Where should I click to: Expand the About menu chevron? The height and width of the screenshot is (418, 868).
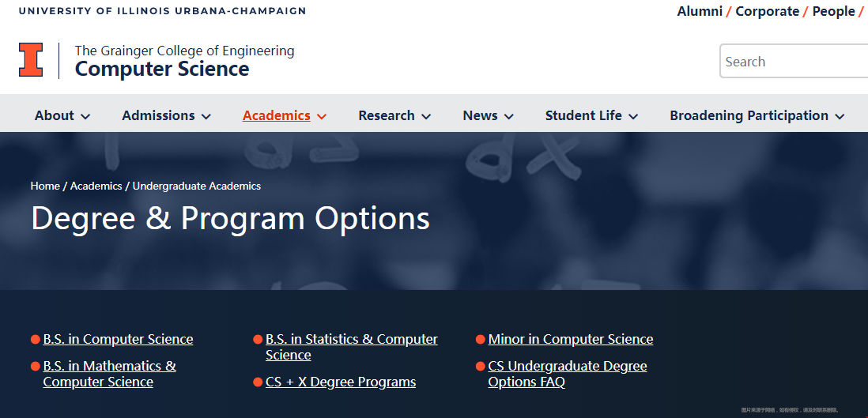click(x=85, y=116)
